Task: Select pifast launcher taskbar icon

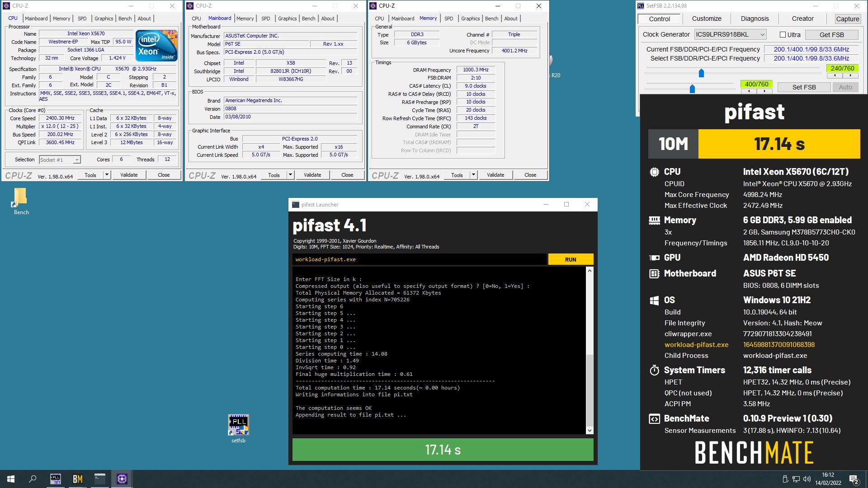Action: click(x=100, y=479)
